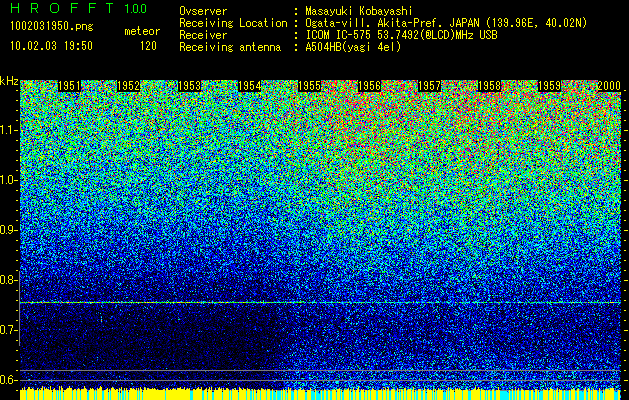Click the 2000 time marker
The image size is (629, 400).
tap(609, 86)
